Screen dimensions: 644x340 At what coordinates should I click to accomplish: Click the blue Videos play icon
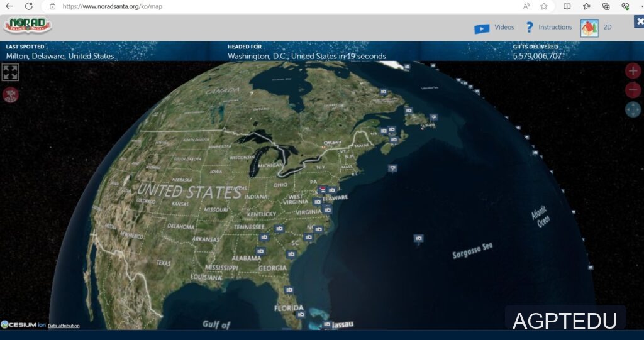coord(482,28)
